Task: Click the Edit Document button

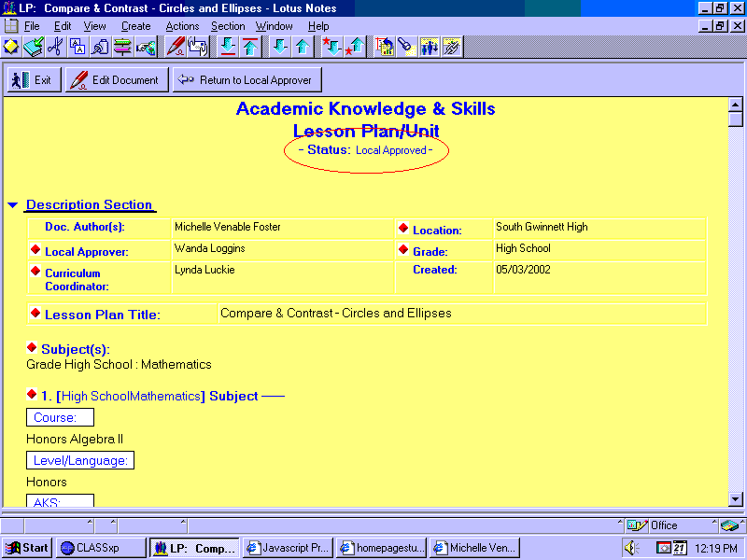Action: (x=117, y=79)
